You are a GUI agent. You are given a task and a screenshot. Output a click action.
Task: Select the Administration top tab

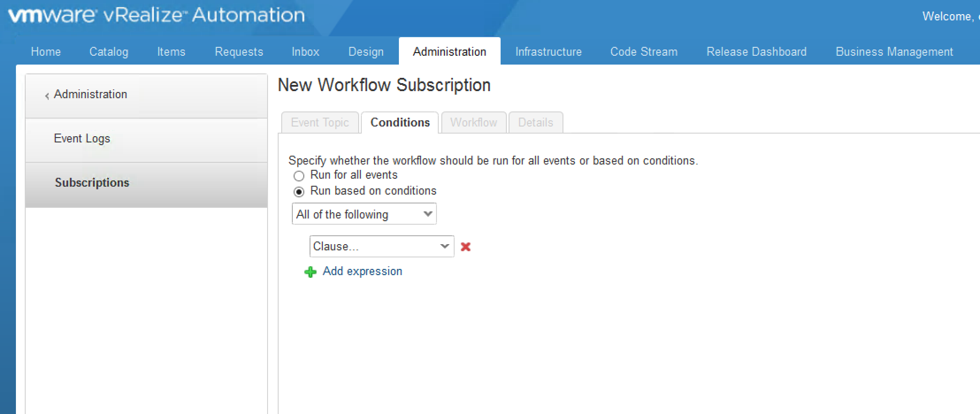tap(449, 51)
